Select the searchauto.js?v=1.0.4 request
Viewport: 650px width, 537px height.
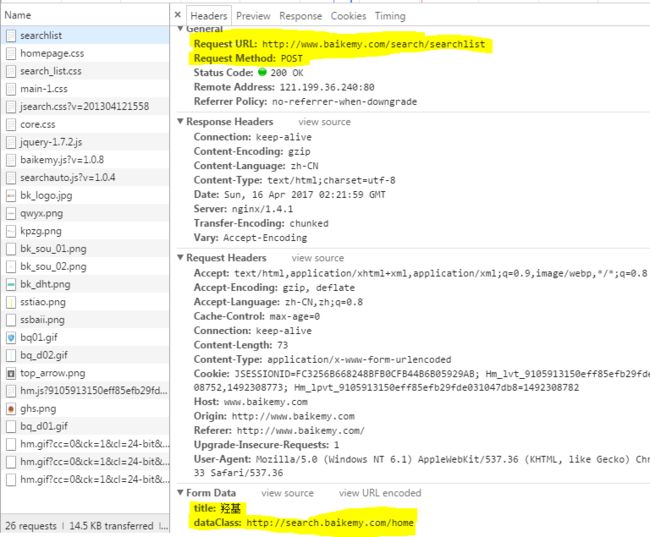click(85, 178)
